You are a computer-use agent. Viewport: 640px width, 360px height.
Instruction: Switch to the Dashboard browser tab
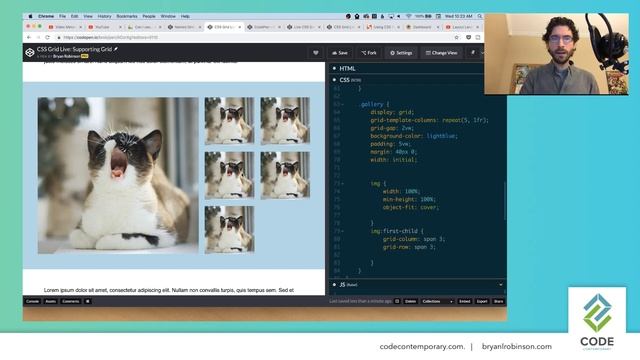pos(422,27)
